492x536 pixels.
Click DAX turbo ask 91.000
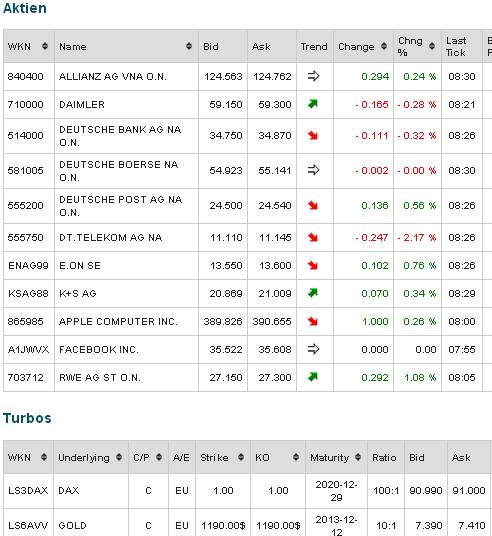pyautogui.click(x=469, y=491)
